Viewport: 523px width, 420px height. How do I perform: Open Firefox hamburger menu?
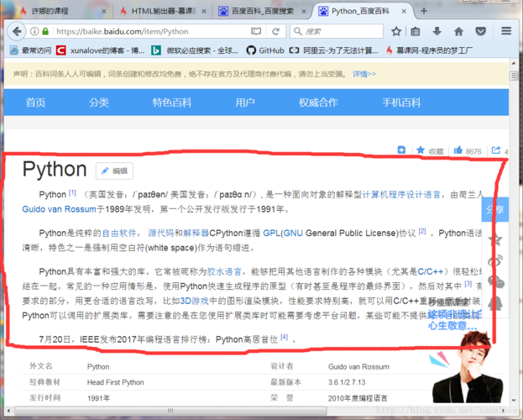506,31
